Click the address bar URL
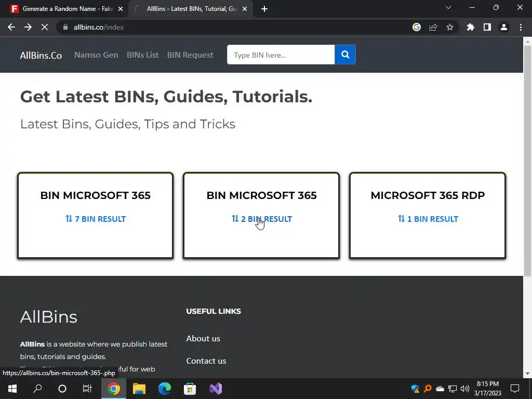This screenshot has height=399, width=532. [x=98, y=27]
